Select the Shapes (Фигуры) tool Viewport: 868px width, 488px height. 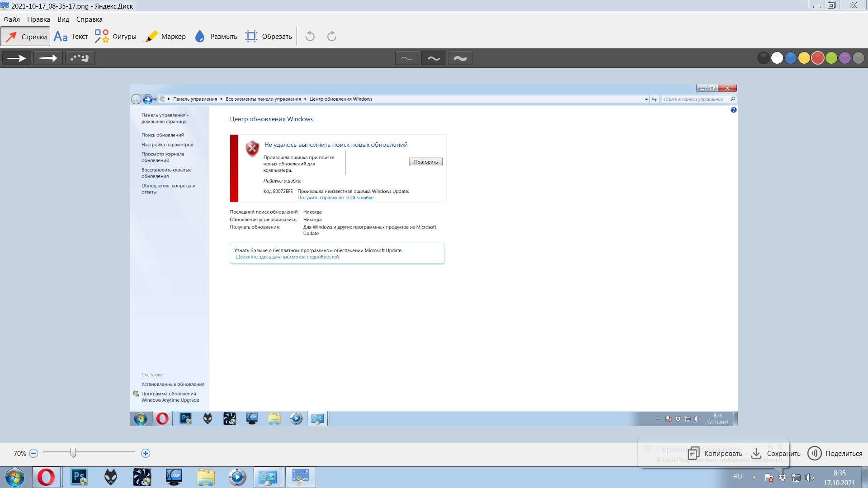tap(116, 37)
